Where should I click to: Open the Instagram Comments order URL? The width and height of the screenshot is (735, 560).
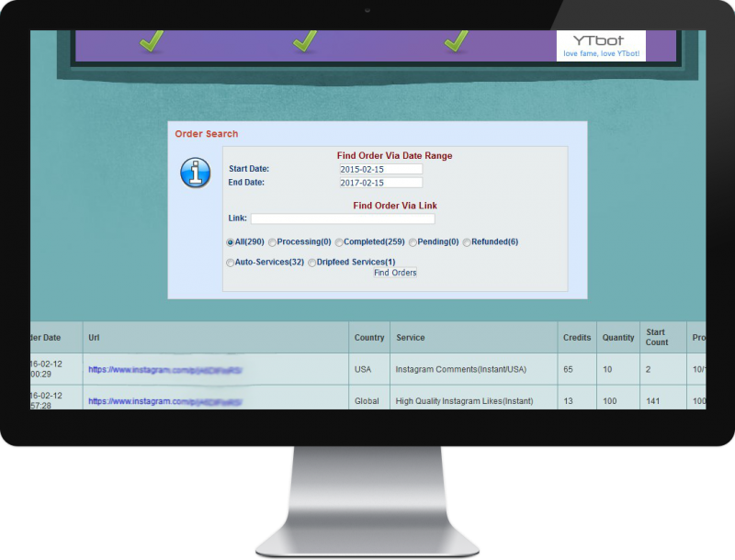[x=165, y=370]
